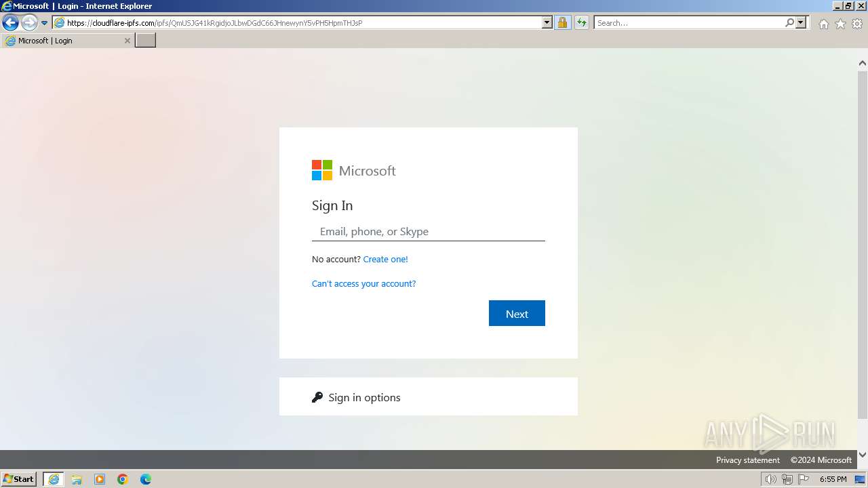
Task: Click the Internet Explorer title bar logo
Action: pos(7,6)
